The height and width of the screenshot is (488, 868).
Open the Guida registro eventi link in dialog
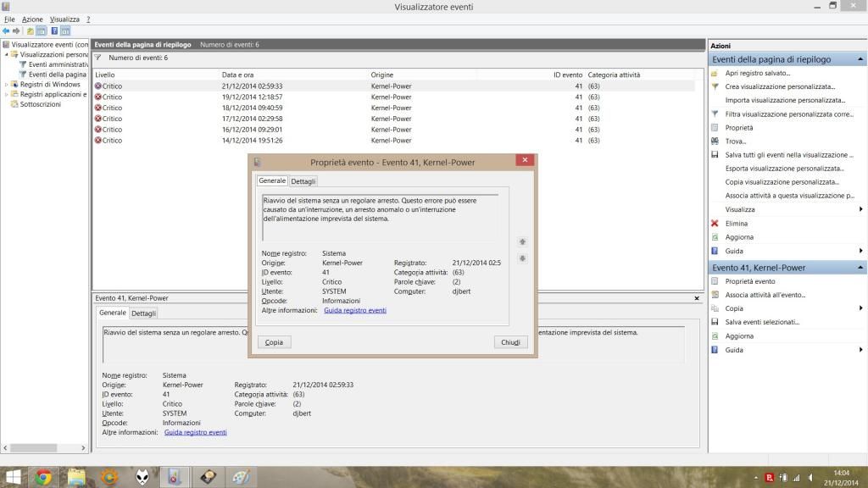355,310
